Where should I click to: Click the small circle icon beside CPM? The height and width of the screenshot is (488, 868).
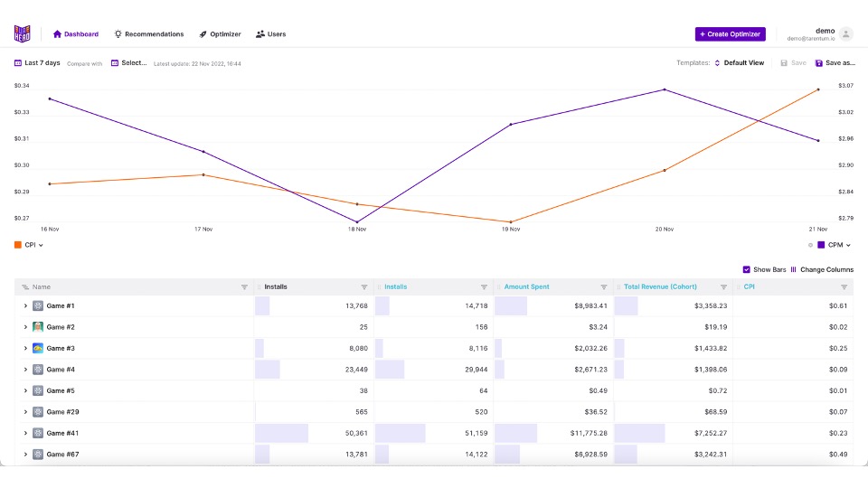pos(810,245)
